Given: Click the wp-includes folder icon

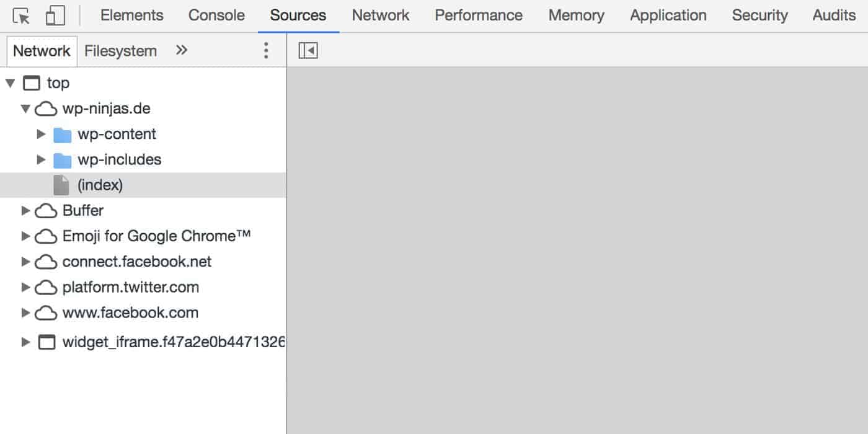Looking at the screenshot, I should [62, 160].
